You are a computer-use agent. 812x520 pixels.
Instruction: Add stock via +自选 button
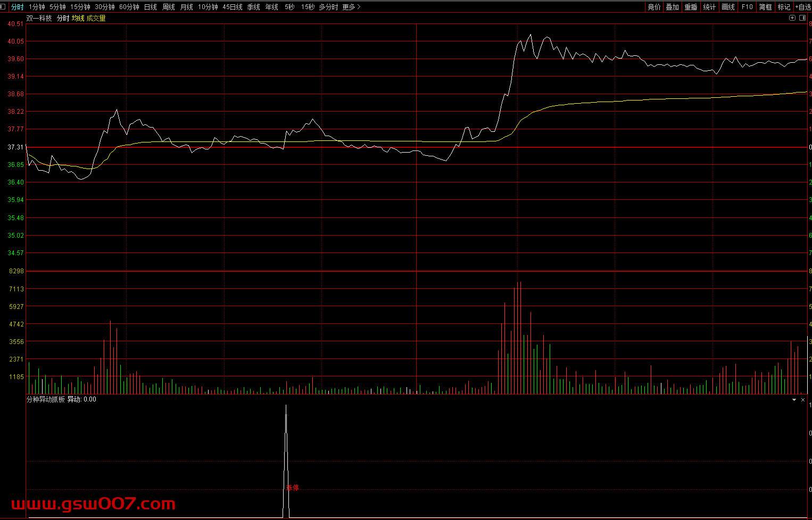pyautogui.click(x=802, y=7)
